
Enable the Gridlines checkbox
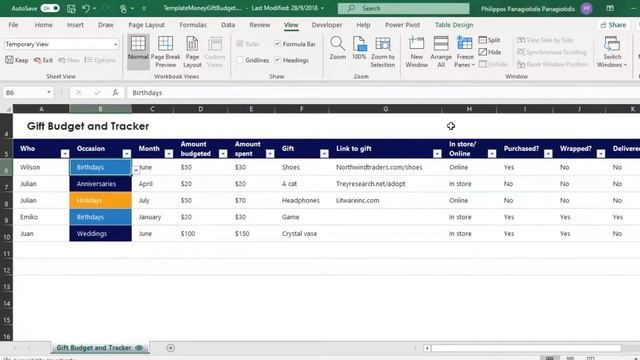[240, 60]
